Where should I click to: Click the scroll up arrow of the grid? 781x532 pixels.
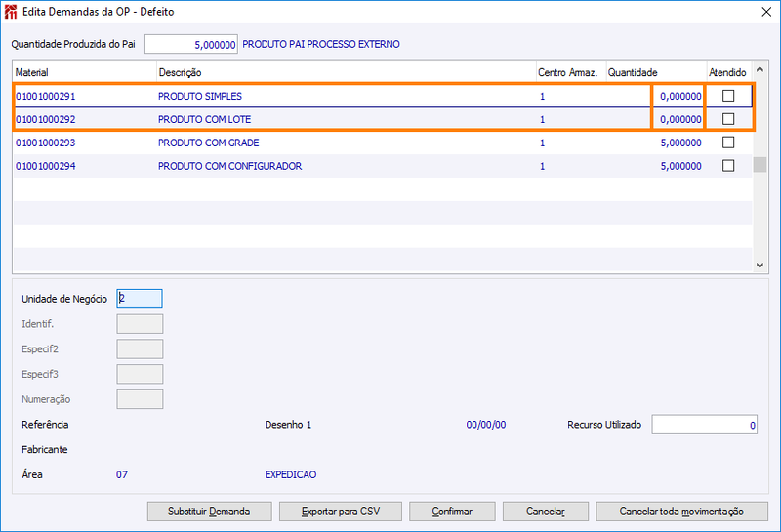pos(760,69)
